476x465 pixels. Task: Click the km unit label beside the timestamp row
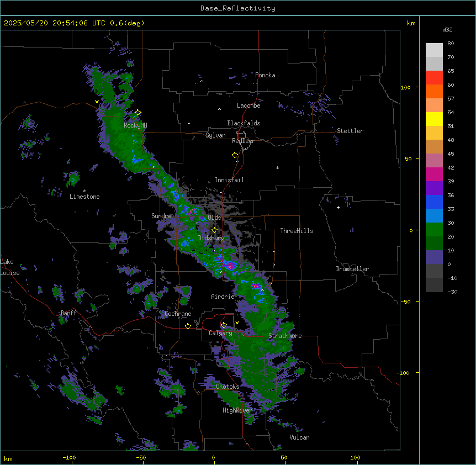[x=411, y=23]
